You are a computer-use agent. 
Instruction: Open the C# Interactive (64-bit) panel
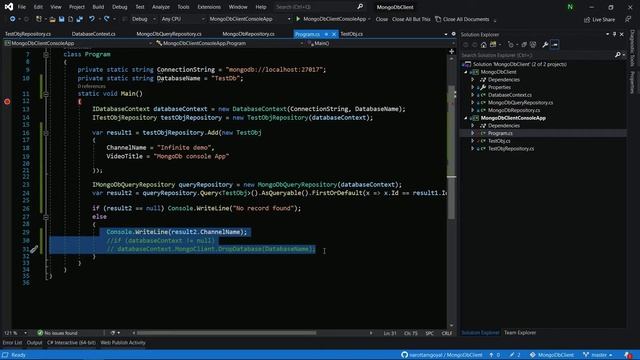(x=71, y=343)
